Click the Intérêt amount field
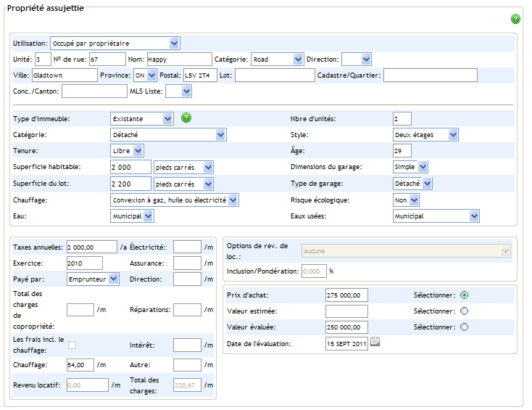532x410 pixels. pos(187,345)
